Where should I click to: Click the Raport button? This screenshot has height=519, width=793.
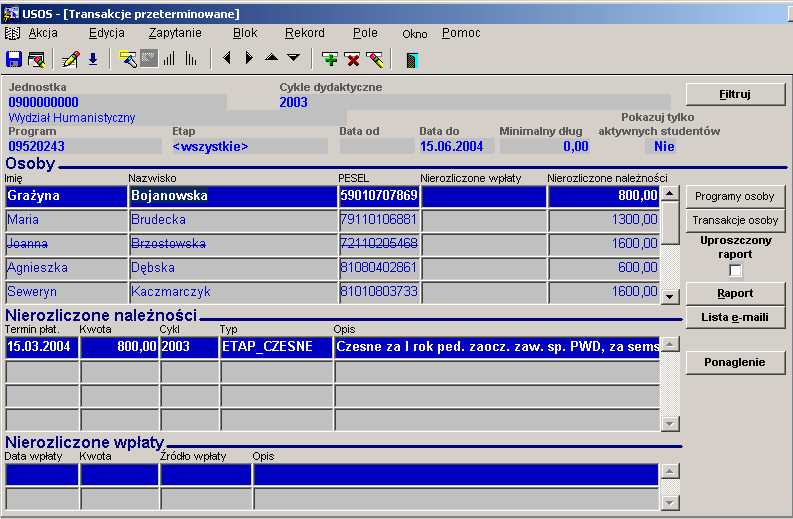coord(735,293)
